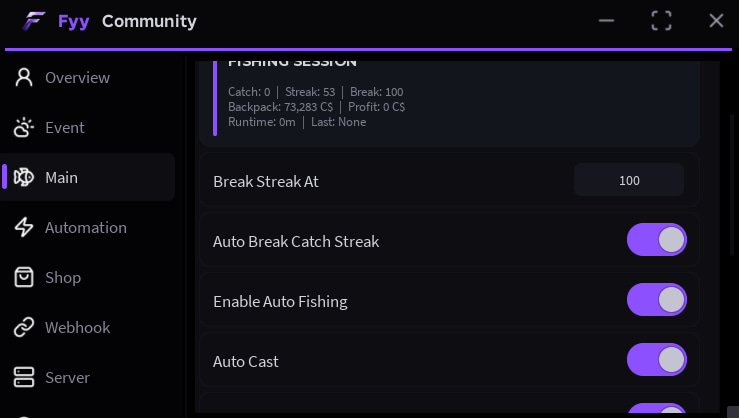
Task: Click the Server rack icon
Action: click(x=24, y=377)
